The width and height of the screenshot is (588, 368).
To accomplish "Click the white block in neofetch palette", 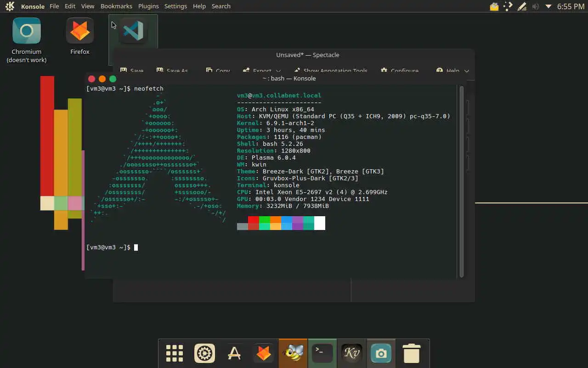I will (x=320, y=223).
